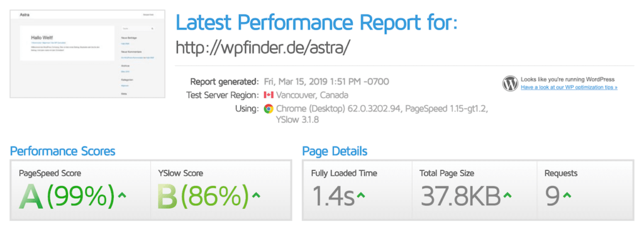Image resolution: width=644 pixels, height=231 pixels.
Task: Click the YSlow Score up-arrow indicator
Action: tap(256, 195)
